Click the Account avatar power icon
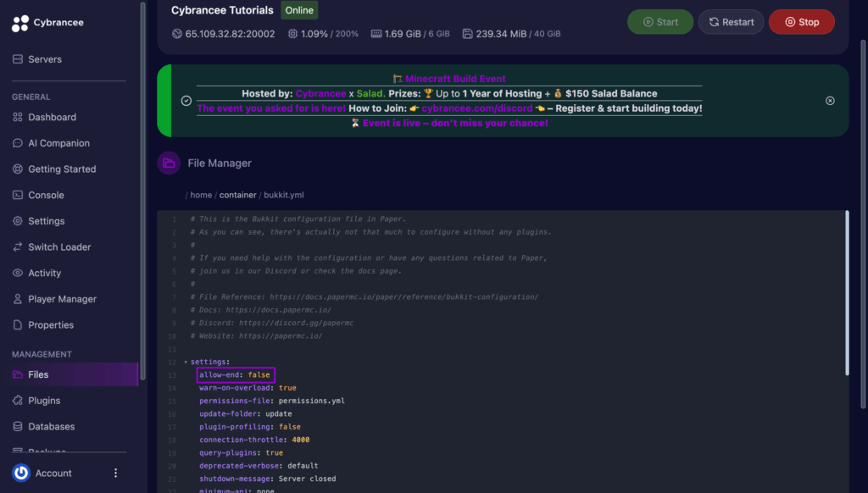This screenshot has height=493, width=868. pos(21,473)
